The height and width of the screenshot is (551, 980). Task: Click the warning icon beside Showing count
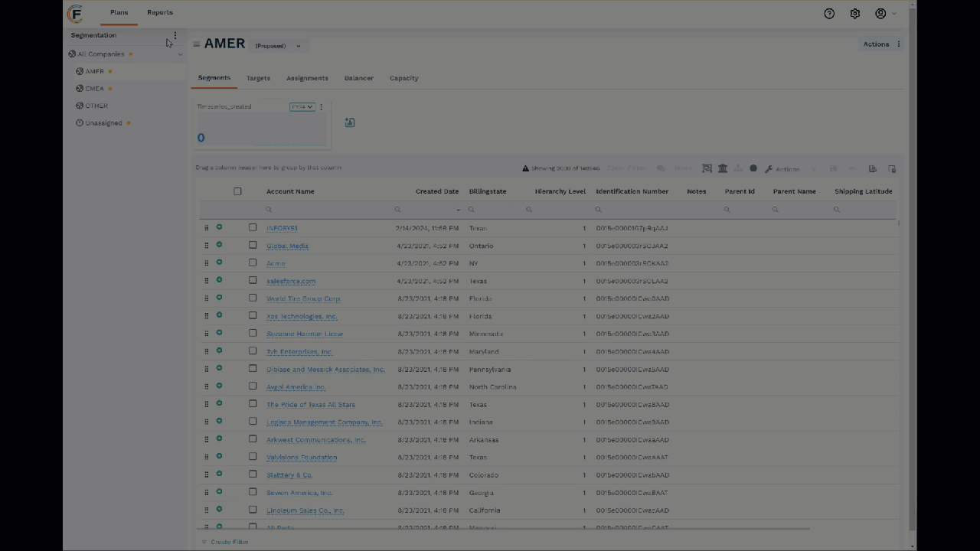point(525,168)
